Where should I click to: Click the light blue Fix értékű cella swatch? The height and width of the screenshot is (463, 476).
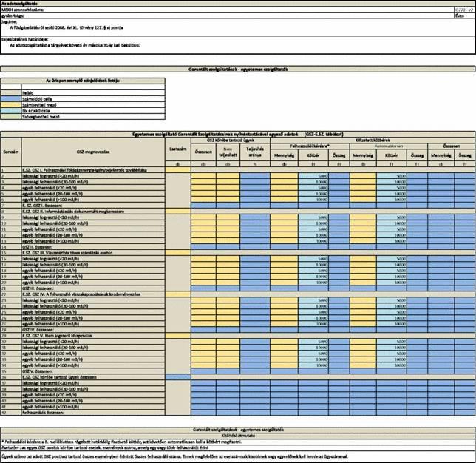coord(11,111)
